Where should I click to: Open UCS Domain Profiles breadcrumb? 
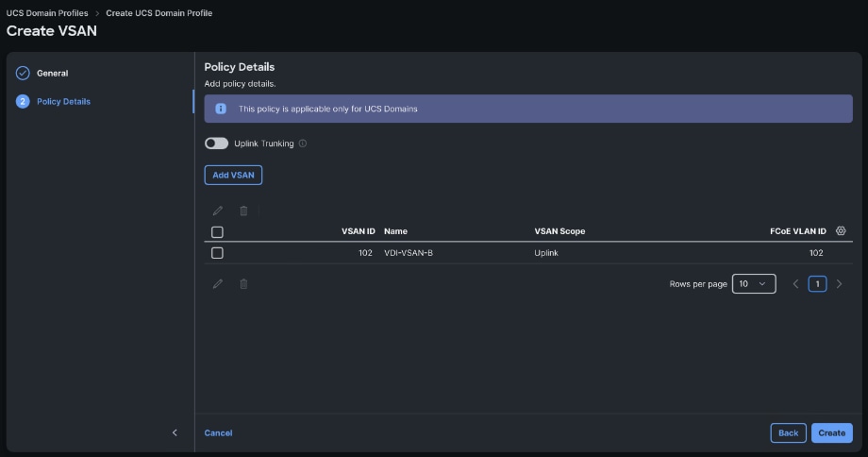click(47, 12)
